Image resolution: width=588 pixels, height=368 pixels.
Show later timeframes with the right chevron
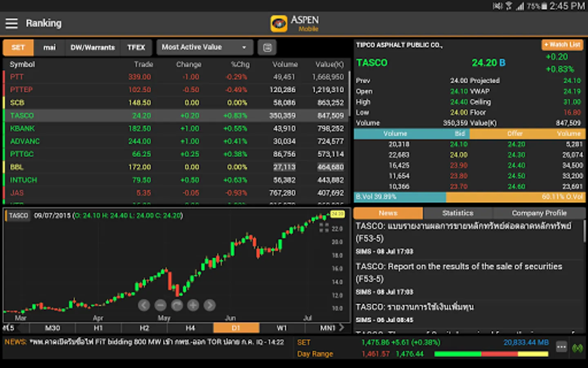tap(342, 328)
